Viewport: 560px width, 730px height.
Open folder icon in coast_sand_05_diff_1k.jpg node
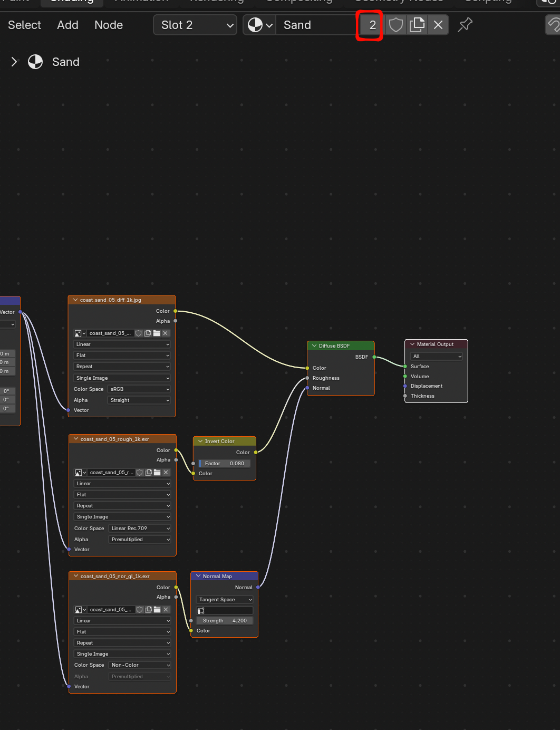click(157, 333)
